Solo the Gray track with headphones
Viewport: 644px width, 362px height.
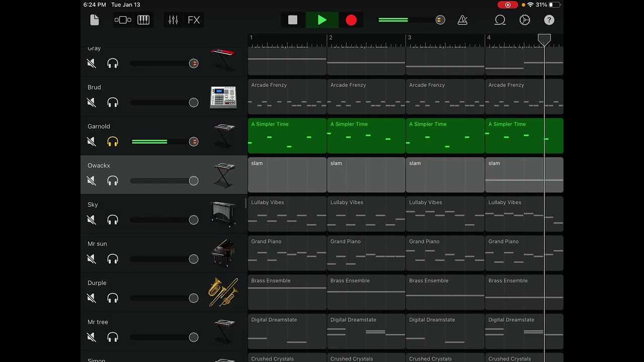click(113, 63)
